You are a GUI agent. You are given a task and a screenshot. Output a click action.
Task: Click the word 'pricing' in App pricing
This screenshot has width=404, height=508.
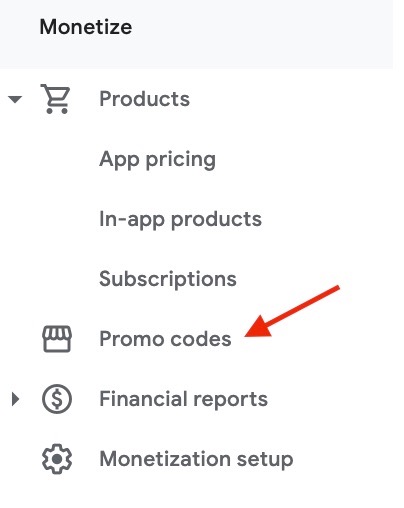(x=181, y=161)
